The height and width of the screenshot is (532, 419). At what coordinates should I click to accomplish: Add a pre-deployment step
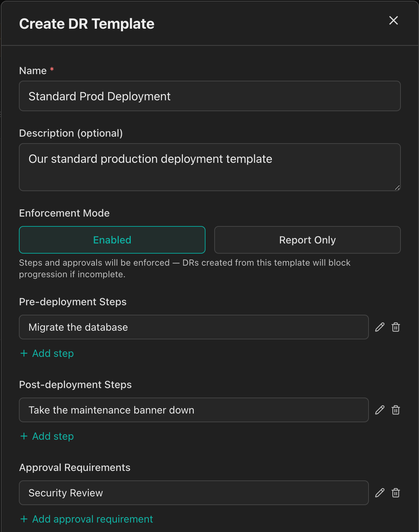tap(47, 353)
